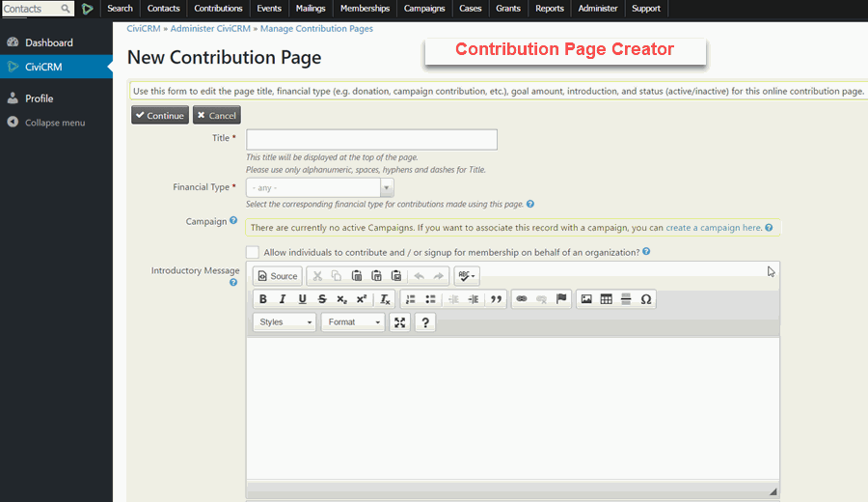Open the Styles dropdown
The width and height of the screenshot is (868, 502).
[x=285, y=321]
